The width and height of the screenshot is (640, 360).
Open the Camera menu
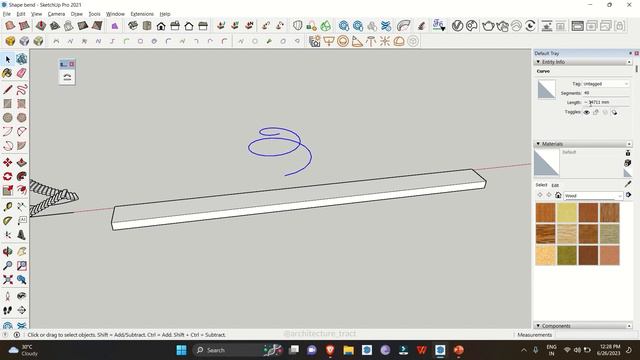pos(56,14)
